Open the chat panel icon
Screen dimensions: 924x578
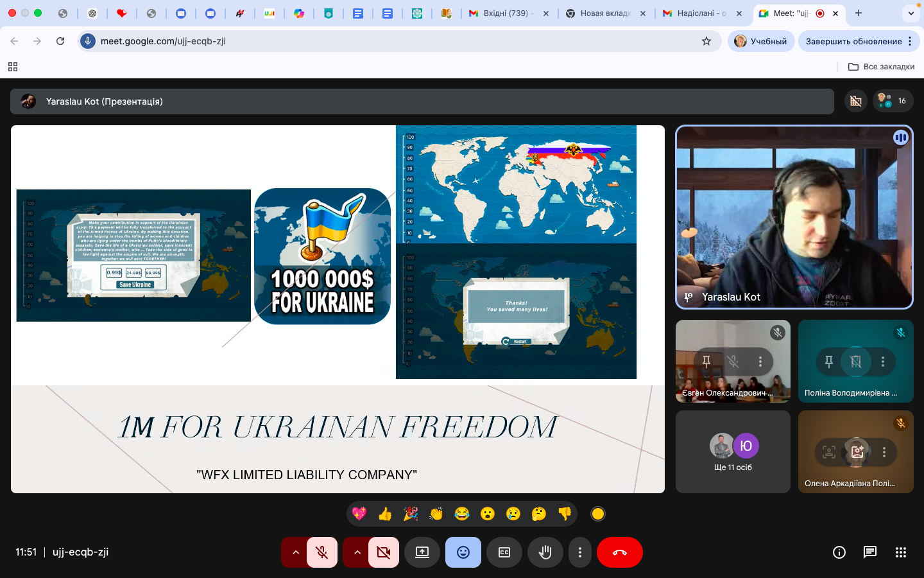(x=870, y=552)
